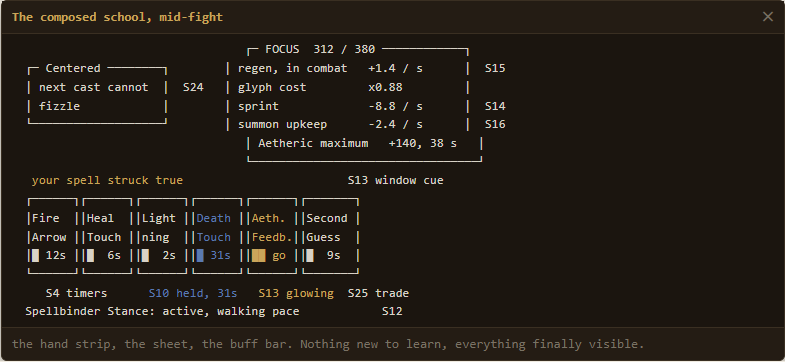The image size is (785, 362).
Task: Cast the glowing Aeth. Feedb. spell
Action: (272, 236)
